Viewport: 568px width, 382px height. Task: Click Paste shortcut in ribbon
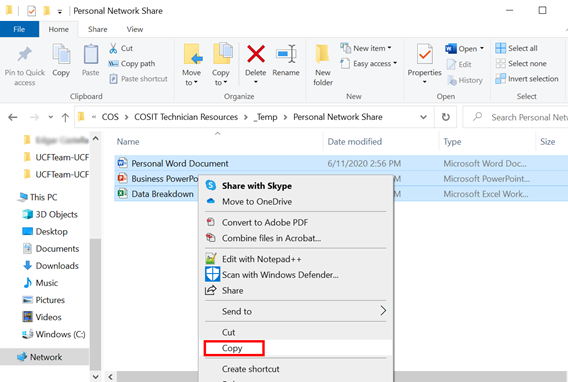138,79
